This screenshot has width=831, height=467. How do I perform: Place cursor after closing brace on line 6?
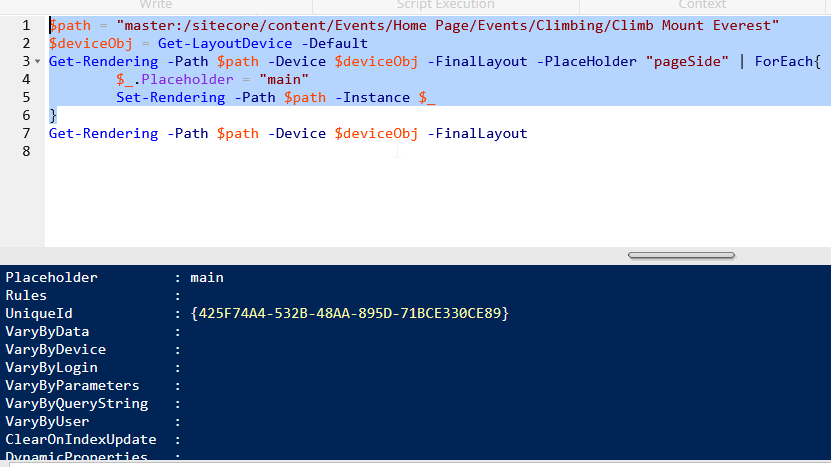(57, 116)
